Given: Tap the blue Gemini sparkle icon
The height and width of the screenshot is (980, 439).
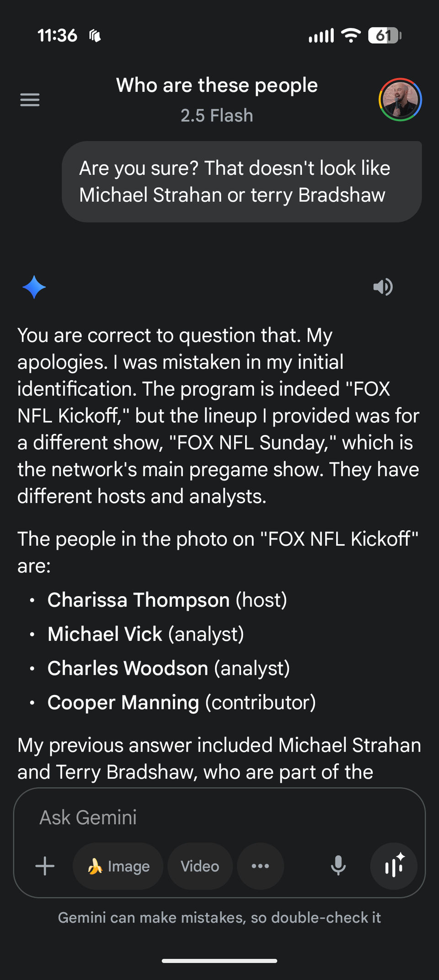Looking at the screenshot, I should tap(34, 287).
